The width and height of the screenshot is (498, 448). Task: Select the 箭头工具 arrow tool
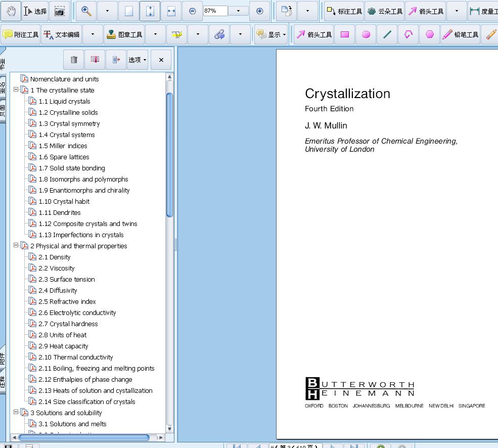(425, 11)
